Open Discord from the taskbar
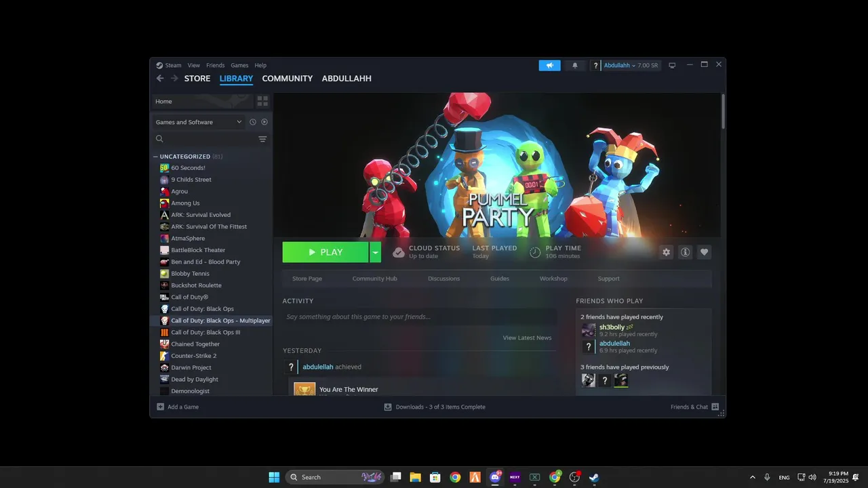Image resolution: width=868 pixels, height=488 pixels. pyautogui.click(x=496, y=477)
